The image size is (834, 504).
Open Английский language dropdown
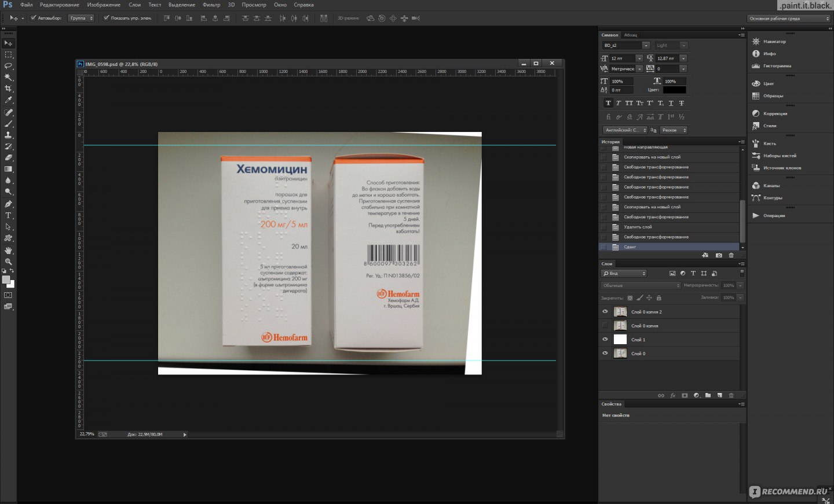pyautogui.click(x=625, y=130)
